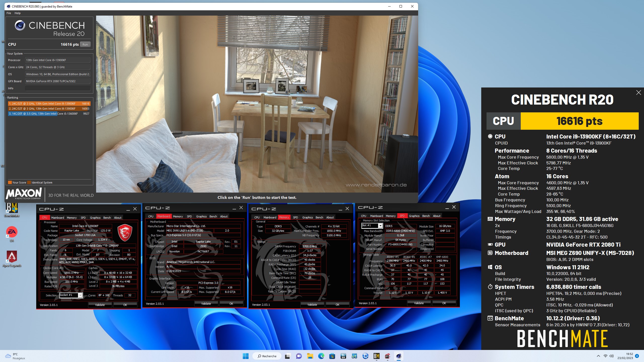Image resolution: width=644 pixels, height=362 pixels.
Task: Expand hidden system tray icons
Action: point(598,356)
